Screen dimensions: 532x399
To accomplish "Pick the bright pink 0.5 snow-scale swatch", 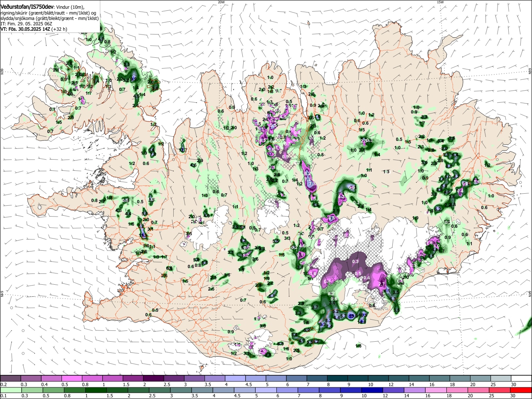I will (x=71, y=379).
